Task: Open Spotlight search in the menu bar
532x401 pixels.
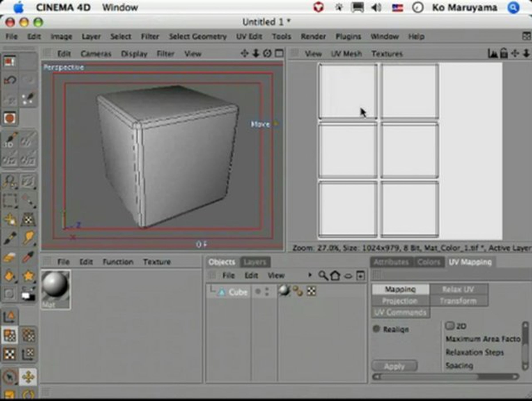Action: click(513, 8)
